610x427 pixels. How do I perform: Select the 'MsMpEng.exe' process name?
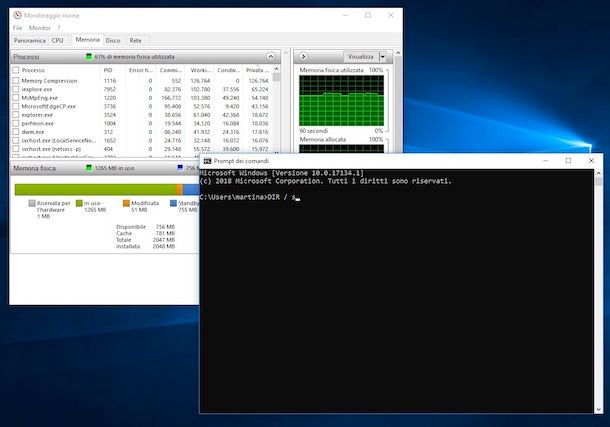point(40,98)
